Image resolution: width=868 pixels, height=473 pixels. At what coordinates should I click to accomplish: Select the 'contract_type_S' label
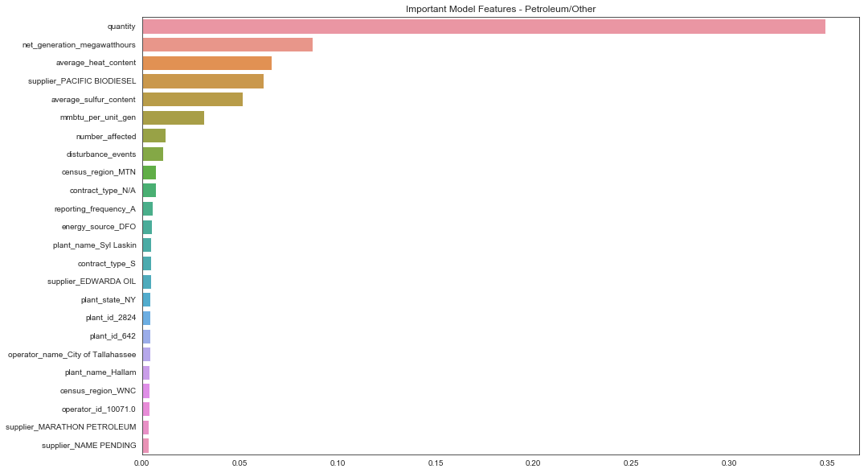[106, 264]
